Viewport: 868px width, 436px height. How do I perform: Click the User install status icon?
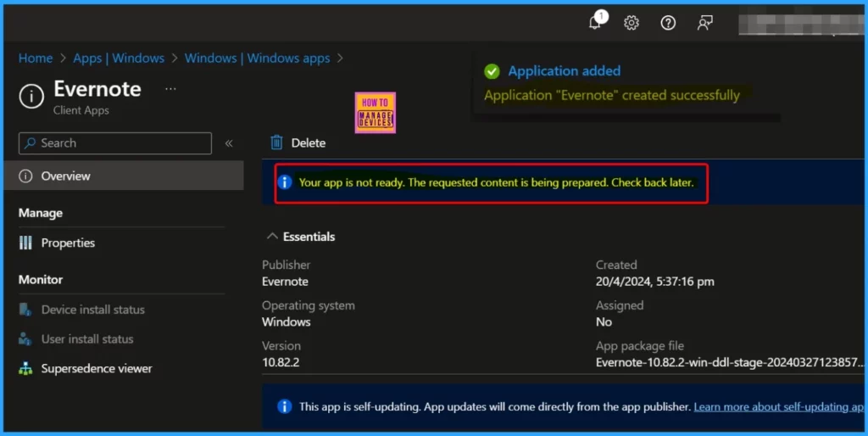click(25, 339)
